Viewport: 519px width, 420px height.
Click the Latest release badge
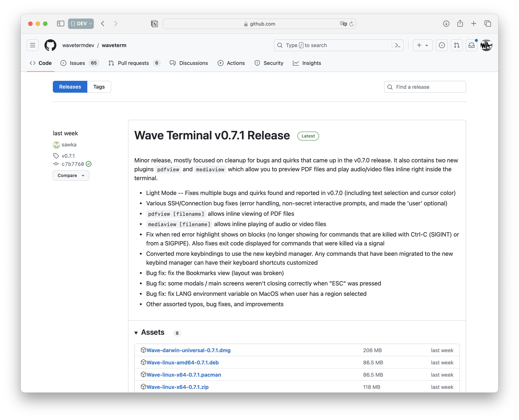pos(308,136)
